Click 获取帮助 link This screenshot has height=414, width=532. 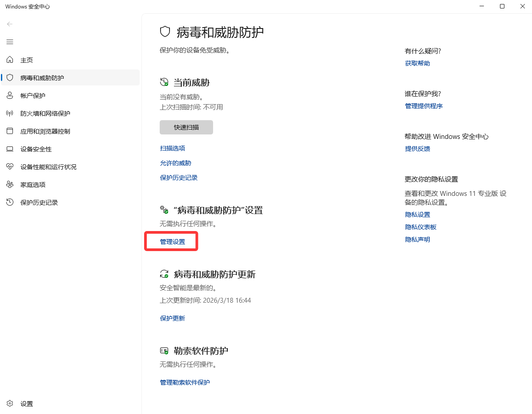[417, 63]
